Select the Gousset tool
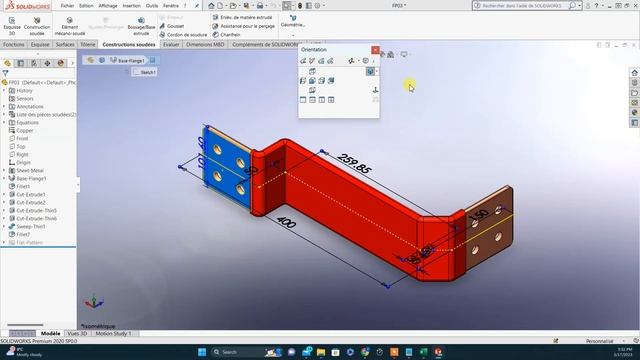Image resolution: width=640 pixels, height=360 pixels. pyautogui.click(x=172, y=26)
